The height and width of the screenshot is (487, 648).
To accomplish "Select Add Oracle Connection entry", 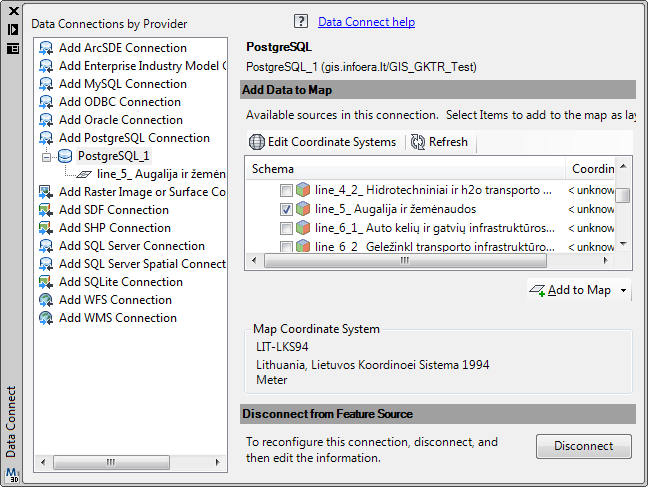I will 121,120.
